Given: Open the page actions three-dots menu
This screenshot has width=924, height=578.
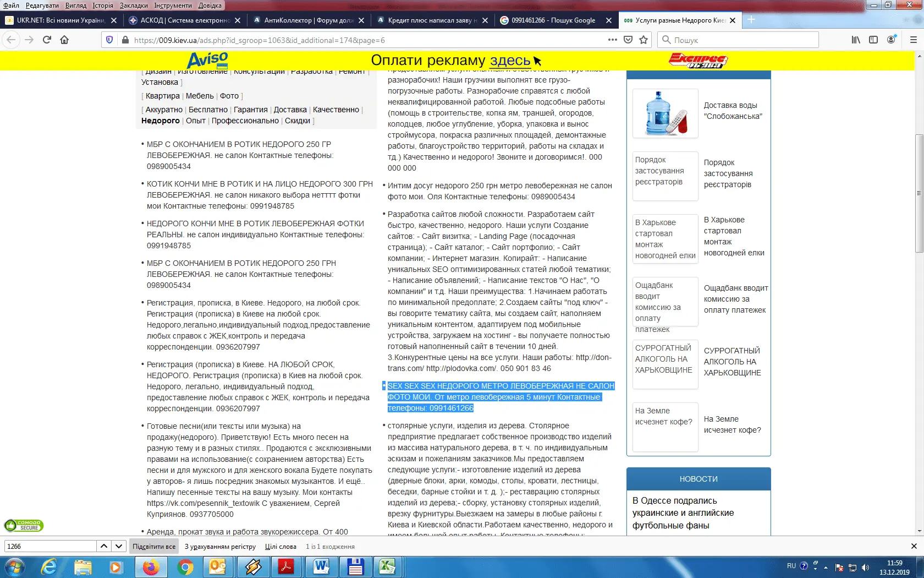Looking at the screenshot, I should click(612, 40).
